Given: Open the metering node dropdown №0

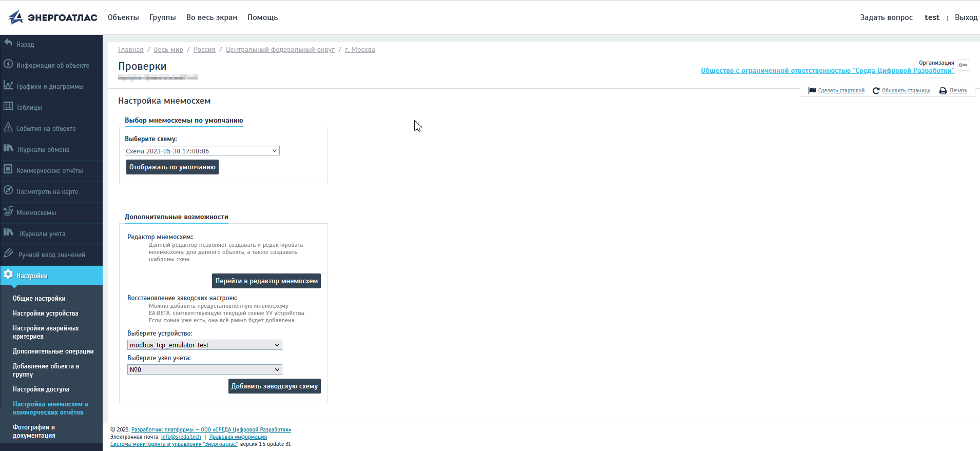Looking at the screenshot, I should point(204,370).
